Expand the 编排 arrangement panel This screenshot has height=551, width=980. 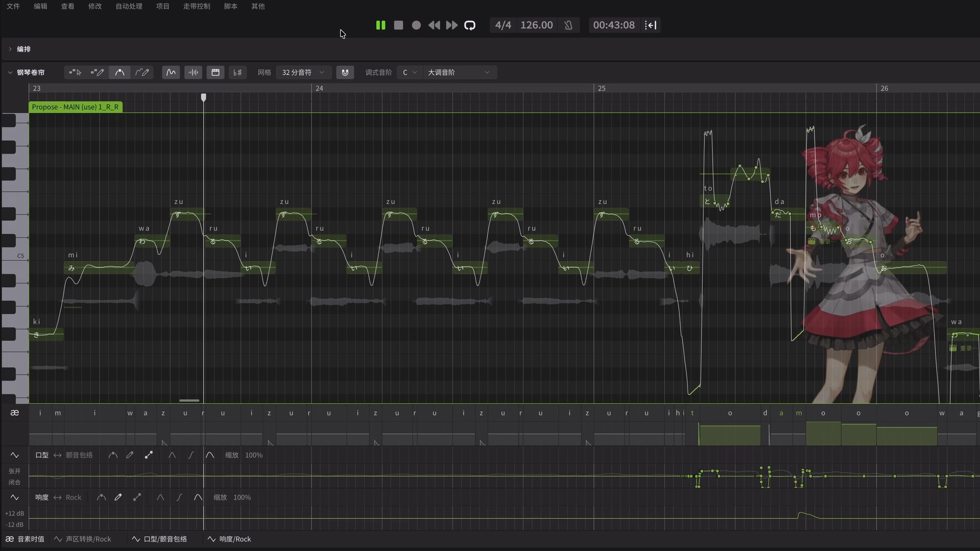coord(10,49)
